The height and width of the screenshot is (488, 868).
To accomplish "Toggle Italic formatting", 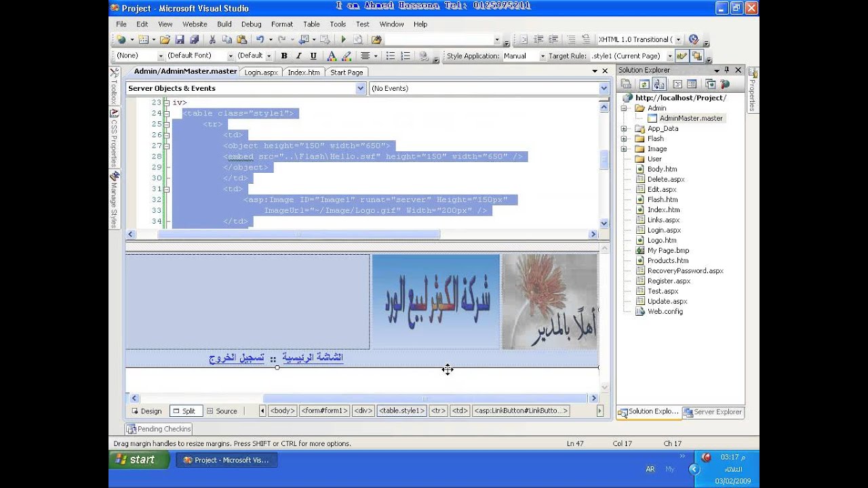I will point(298,56).
